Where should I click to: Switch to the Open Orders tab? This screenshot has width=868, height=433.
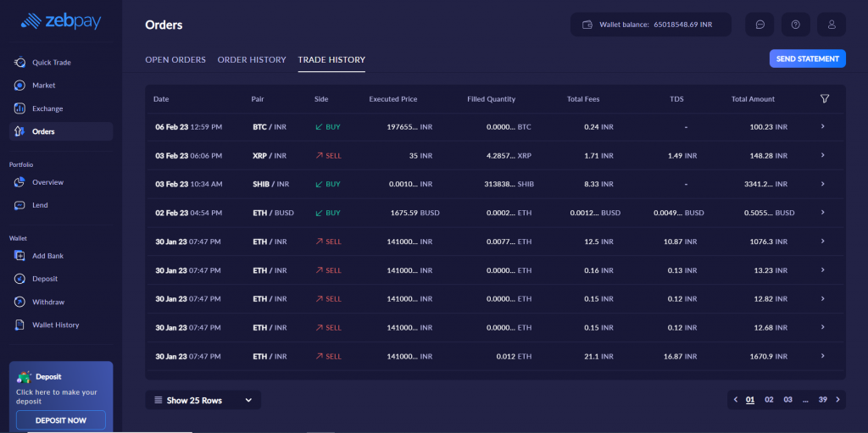pos(175,60)
